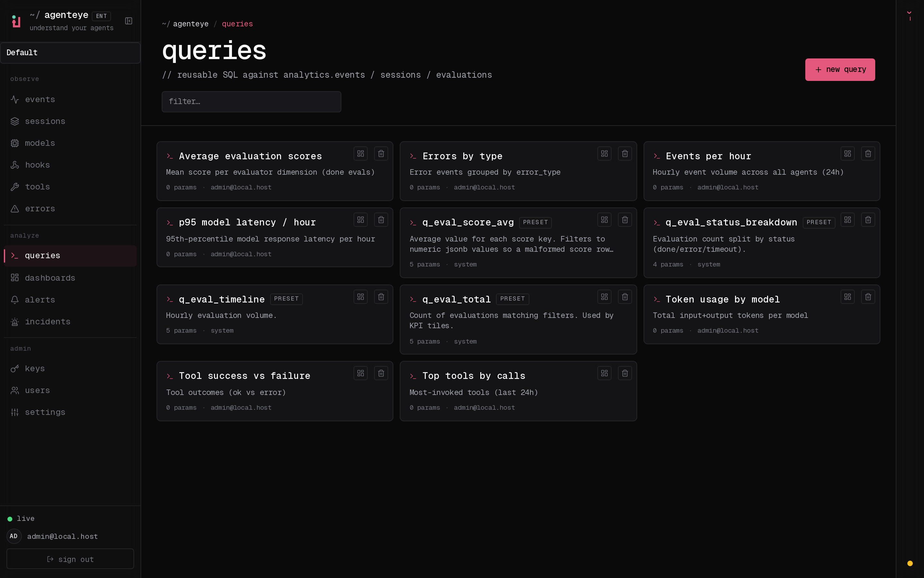Screen dimensions: 924x578
Task: Add q_eval_score_avg to dashboard
Action: (604, 220)
